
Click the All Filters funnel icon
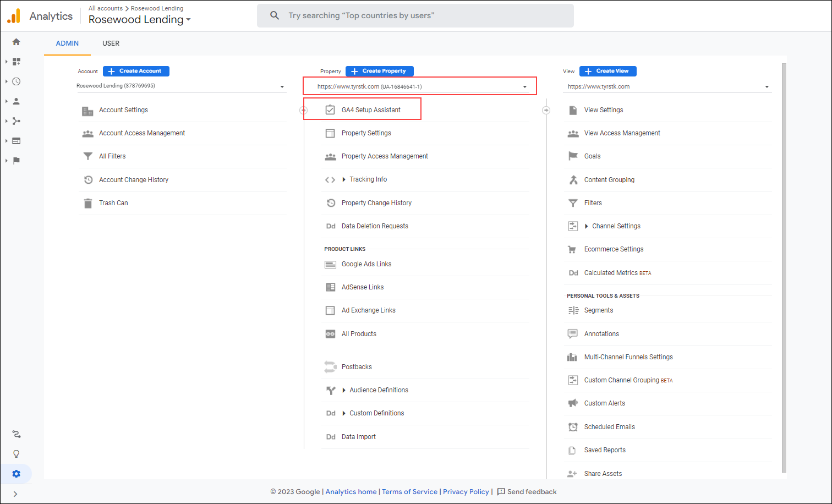[87, 156]
